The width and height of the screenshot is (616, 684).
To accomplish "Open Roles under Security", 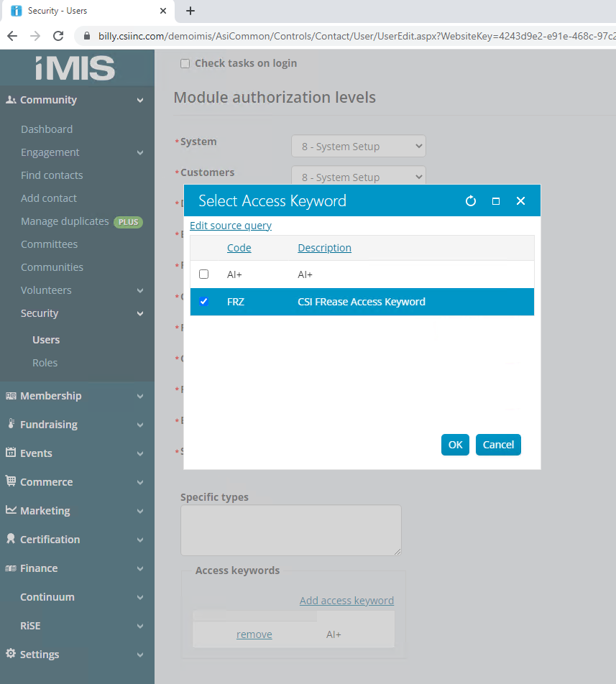I will tap(45, 363).
